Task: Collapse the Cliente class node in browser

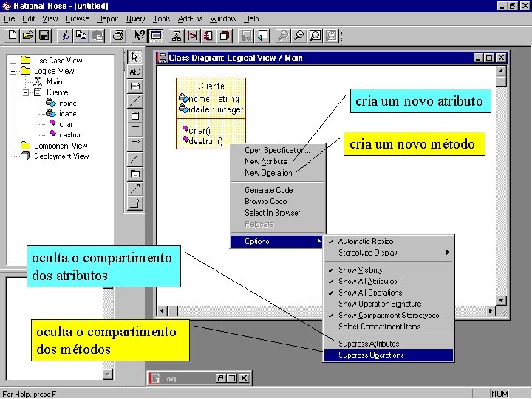Action: (26, 92)
